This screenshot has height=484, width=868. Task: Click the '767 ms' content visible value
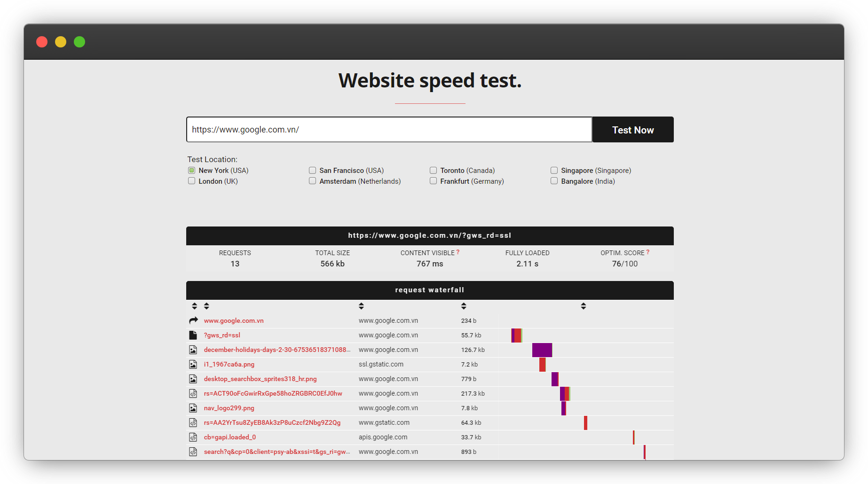tap(430, 264)
